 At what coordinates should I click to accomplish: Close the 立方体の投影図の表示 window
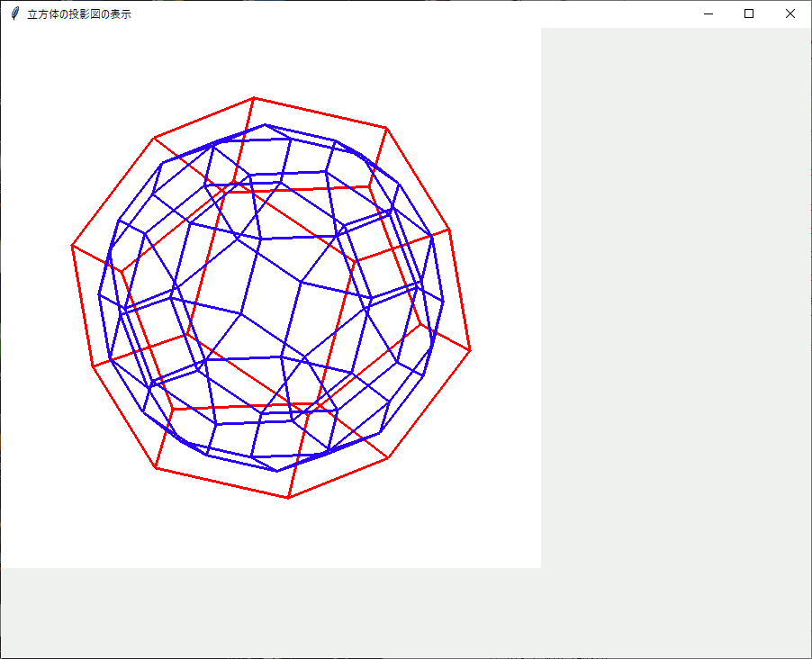pyautogui.click(x=789, y=14)
